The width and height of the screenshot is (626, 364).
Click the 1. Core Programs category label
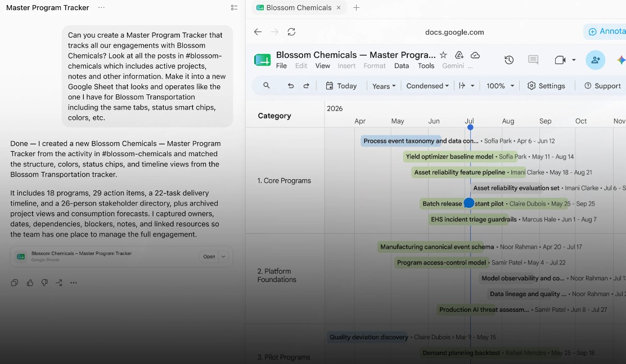(284, 181)
